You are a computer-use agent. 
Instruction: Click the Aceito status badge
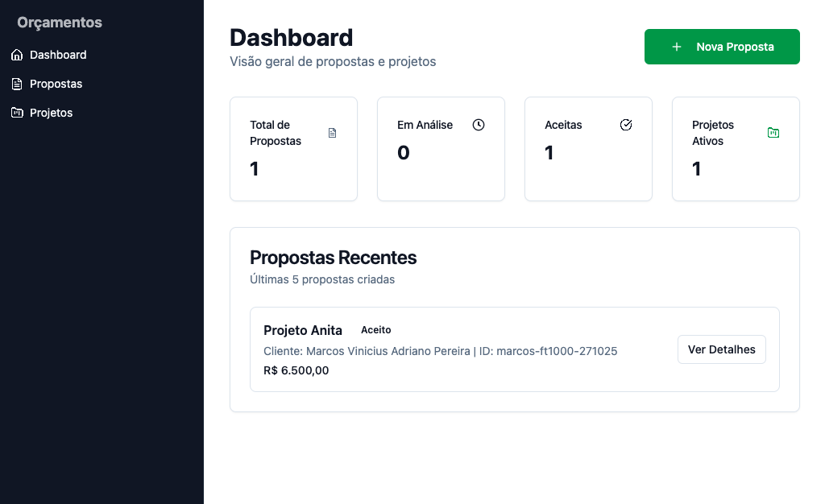[x=376, y=330]
